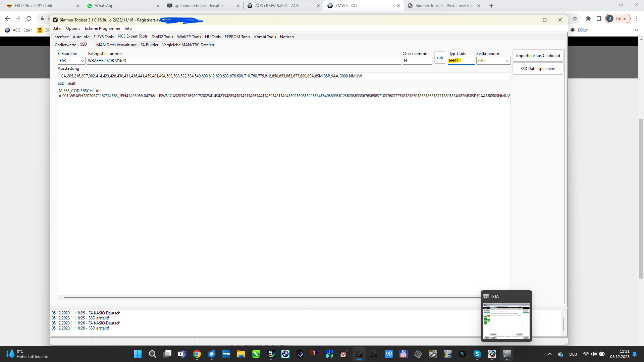Open the eye icon app in taskbar
Image resolution: width=644 pixels, height=362 pixels.
pos(300,354)
